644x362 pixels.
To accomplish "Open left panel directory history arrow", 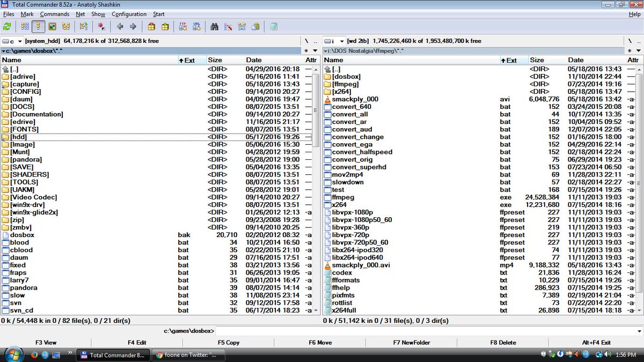I will point(315,50).
